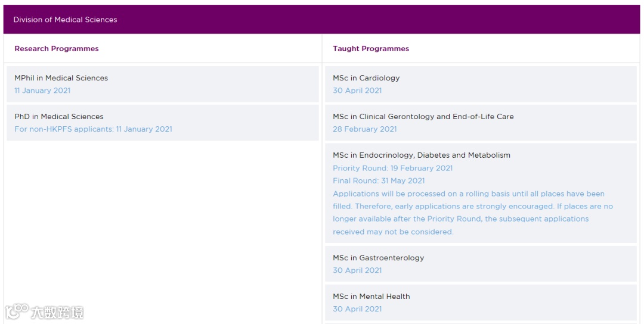This screenshot has width=644, height=324.
Task: Open the MSc in Mental Health programme
Action: point(371,297)
